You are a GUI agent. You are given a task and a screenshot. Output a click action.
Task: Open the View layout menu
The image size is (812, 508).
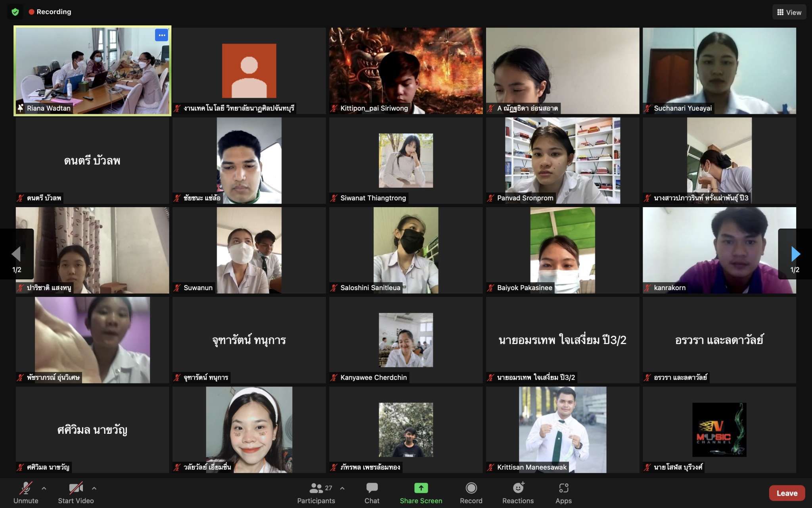[x=789, y=12]
